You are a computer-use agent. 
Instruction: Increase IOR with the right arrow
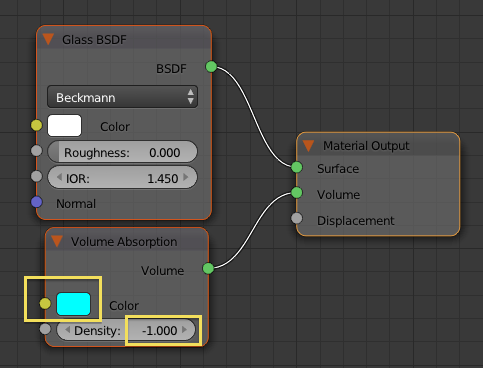pyautogui.click(x=186, y=177)
